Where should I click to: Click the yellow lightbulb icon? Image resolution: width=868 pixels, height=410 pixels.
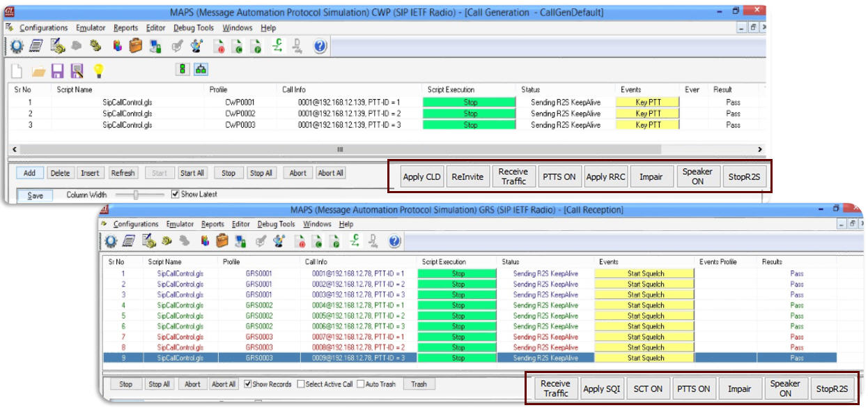98,70
